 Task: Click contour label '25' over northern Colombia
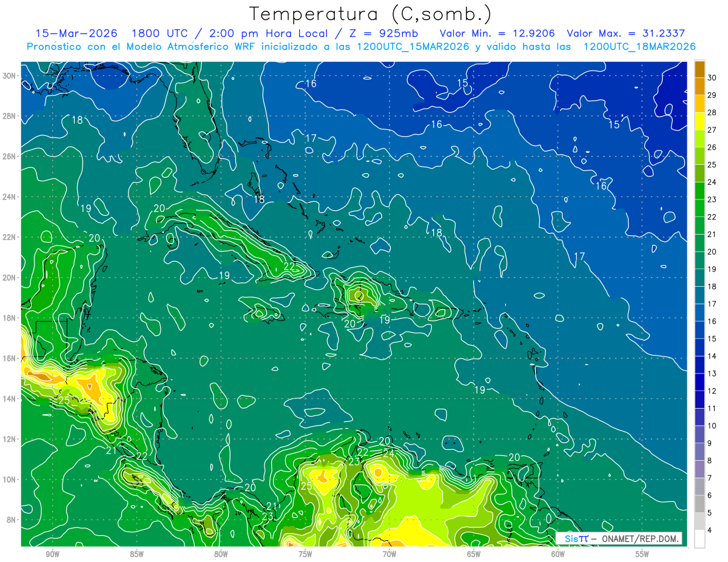pyautogui.click(x=306, y=486)
